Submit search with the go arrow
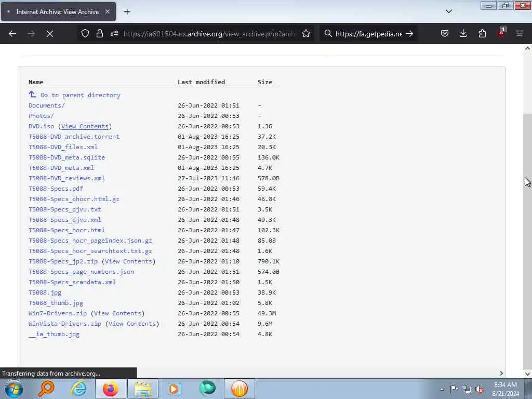532x399 pixels. point(409,34)
